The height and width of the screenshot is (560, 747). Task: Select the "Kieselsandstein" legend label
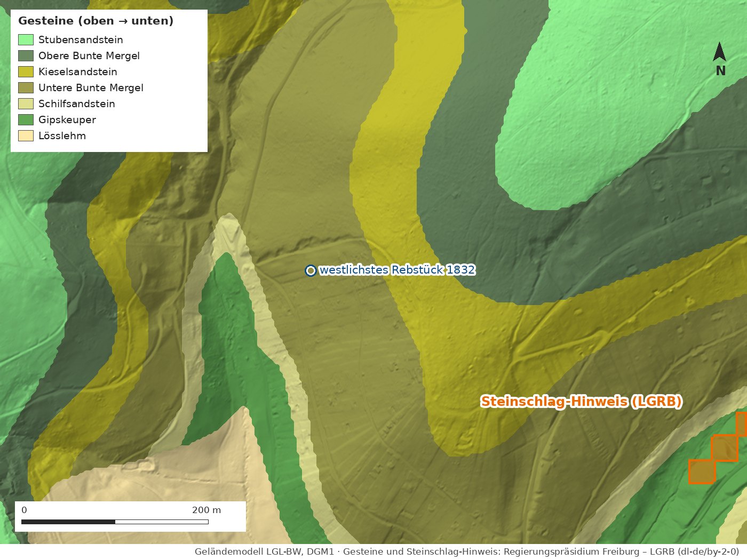click(78, 72)
